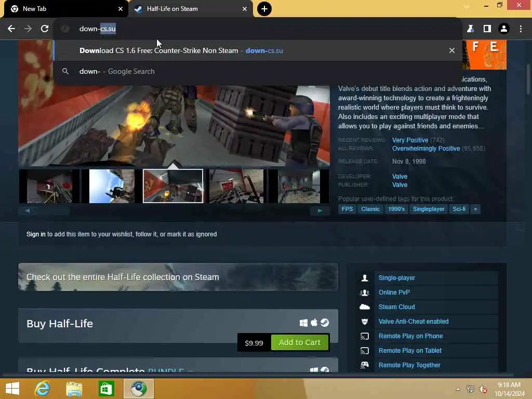Image resolution: width=532 pixels, height=399 pixels.
Task: Click the Sign in link
Action: (36, 234)
